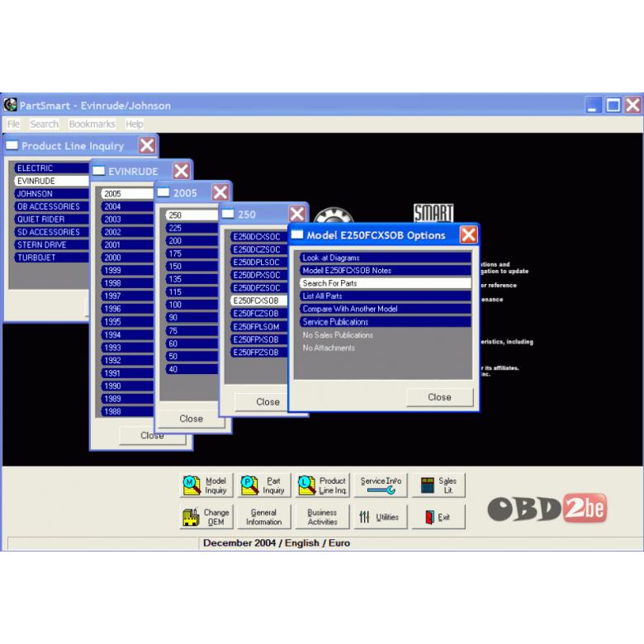The height and width of the screenshot is (644, 644).
Task: Select 115 horsepower in 2005 list
Action: [192, 291]
